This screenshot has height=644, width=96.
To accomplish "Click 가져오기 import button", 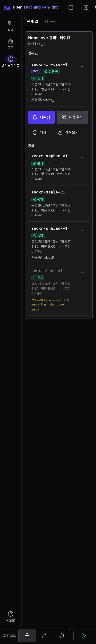I will [x=68, y=132].
